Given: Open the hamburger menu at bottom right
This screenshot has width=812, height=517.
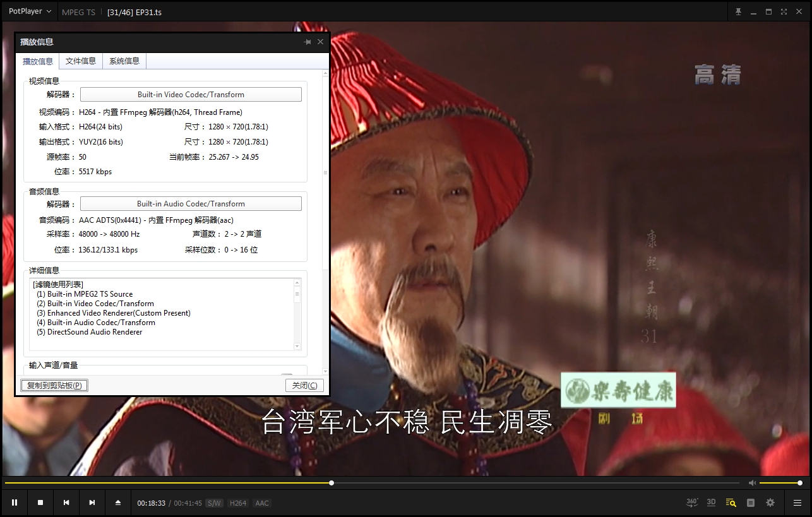Looking at the screenshot, I should [x=797, y=502].
